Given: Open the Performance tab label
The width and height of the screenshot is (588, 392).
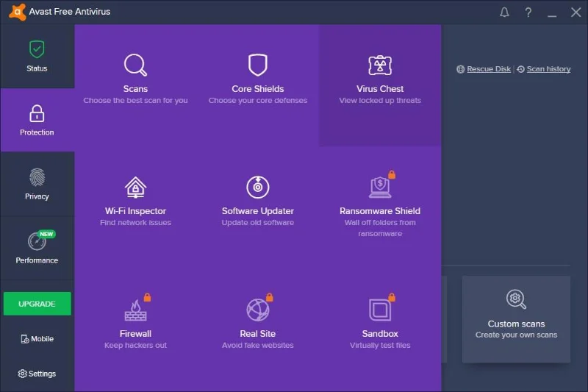Looking at the screenshot, I should pyautogui.click(x=37, y=260).
